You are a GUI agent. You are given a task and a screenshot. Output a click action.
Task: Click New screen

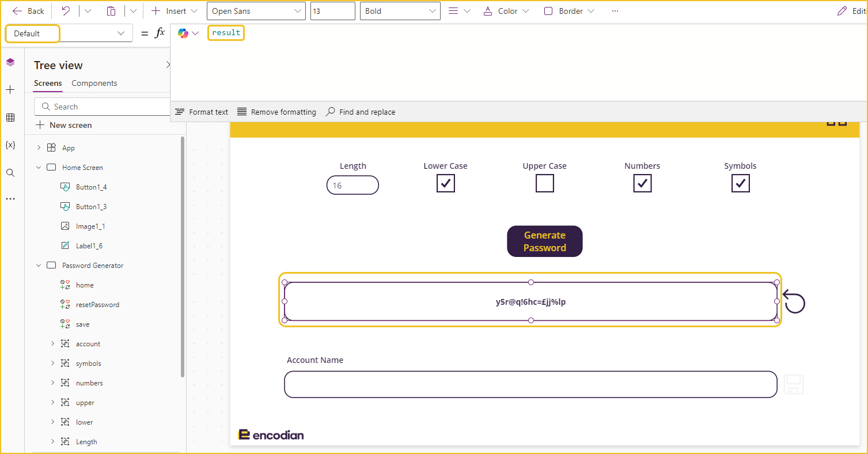(64, 125)
